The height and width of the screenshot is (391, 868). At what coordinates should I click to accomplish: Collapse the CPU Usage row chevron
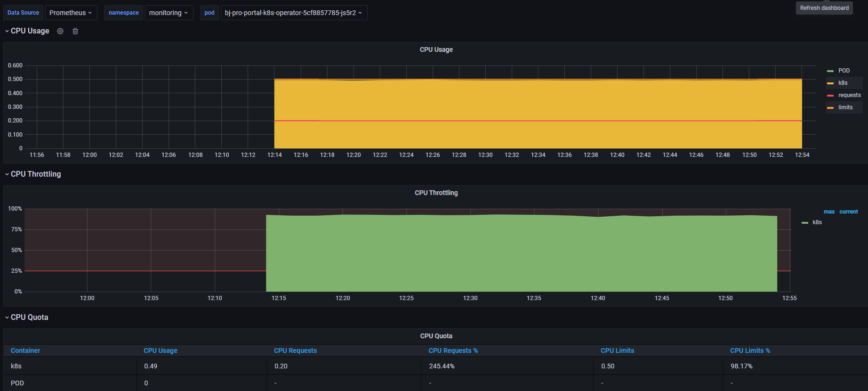7,31
